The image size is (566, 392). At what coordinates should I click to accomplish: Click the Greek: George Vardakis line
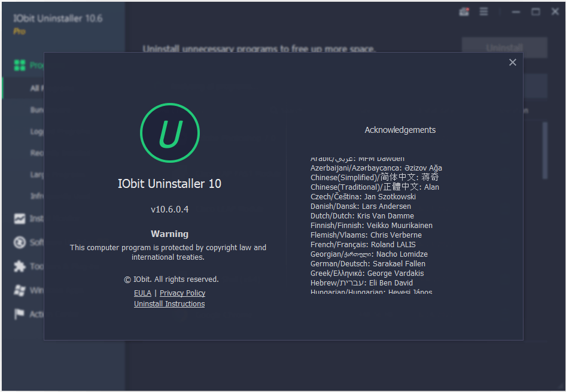tap(367, 274)
